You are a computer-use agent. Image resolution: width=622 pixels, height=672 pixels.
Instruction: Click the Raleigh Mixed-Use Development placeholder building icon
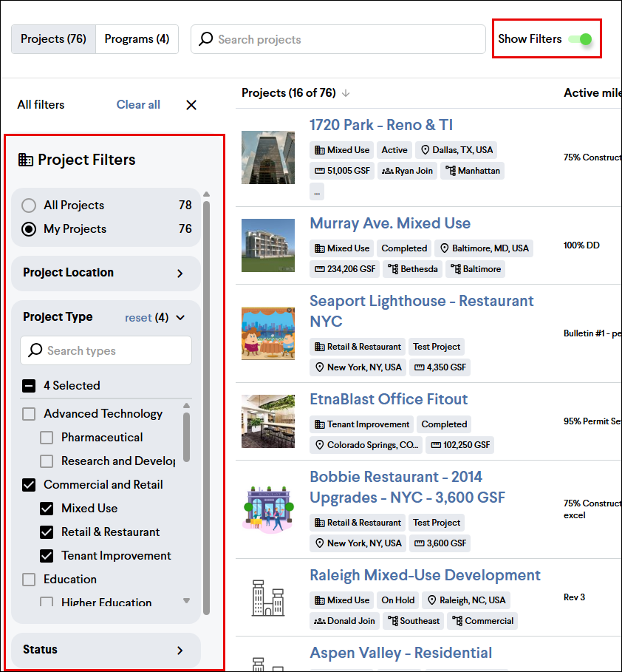[267, 597]
